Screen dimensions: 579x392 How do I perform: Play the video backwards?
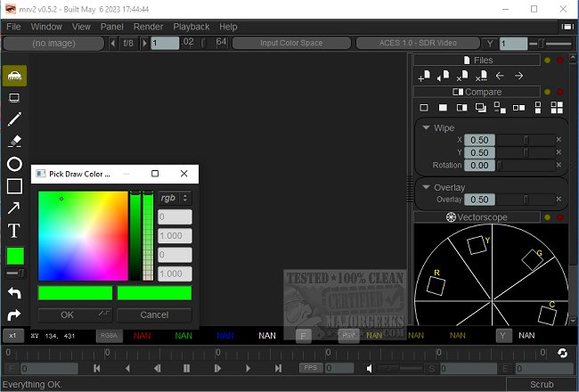tap(127, 368)
